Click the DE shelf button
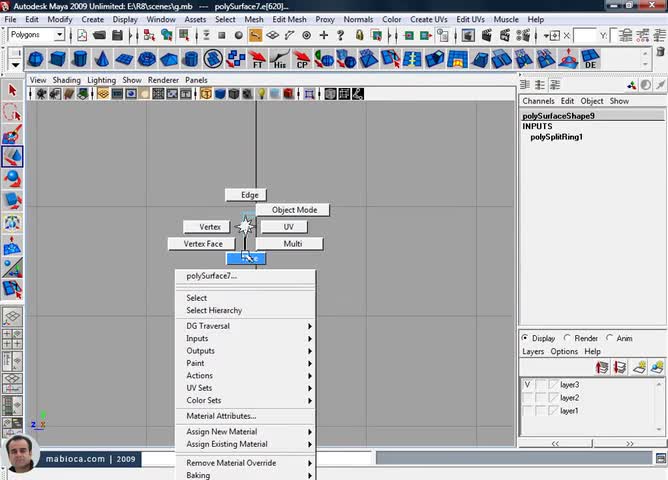 pyautogui.click(x=590, y=59)
